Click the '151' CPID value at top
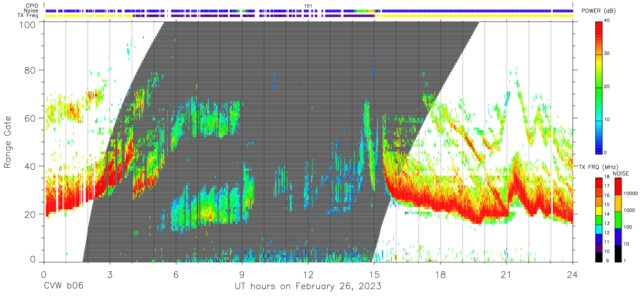 pos(308,6)
